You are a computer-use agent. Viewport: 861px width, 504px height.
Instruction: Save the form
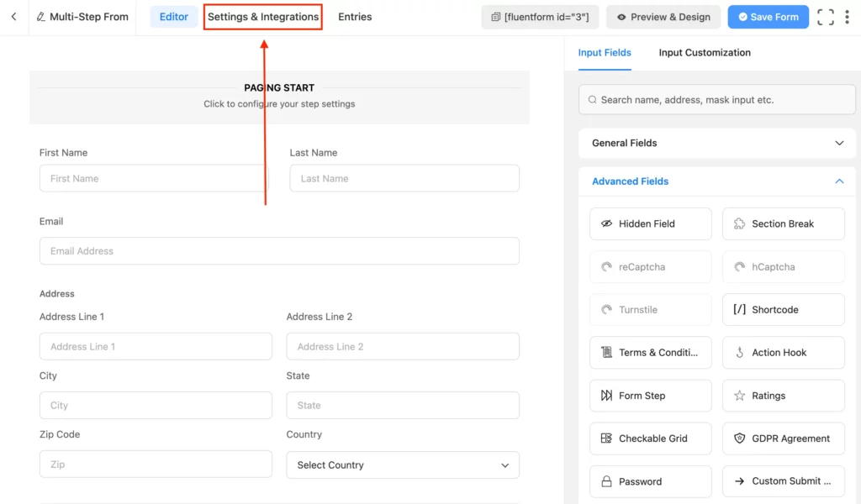click(768, 16)
